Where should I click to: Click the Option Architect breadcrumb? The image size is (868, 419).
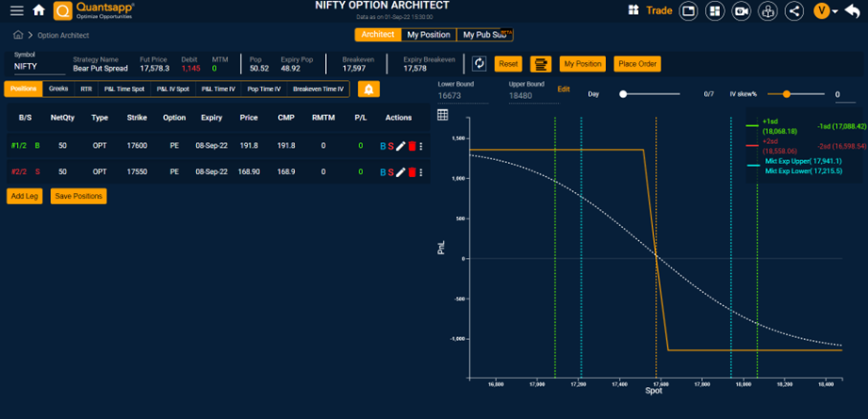63,36
